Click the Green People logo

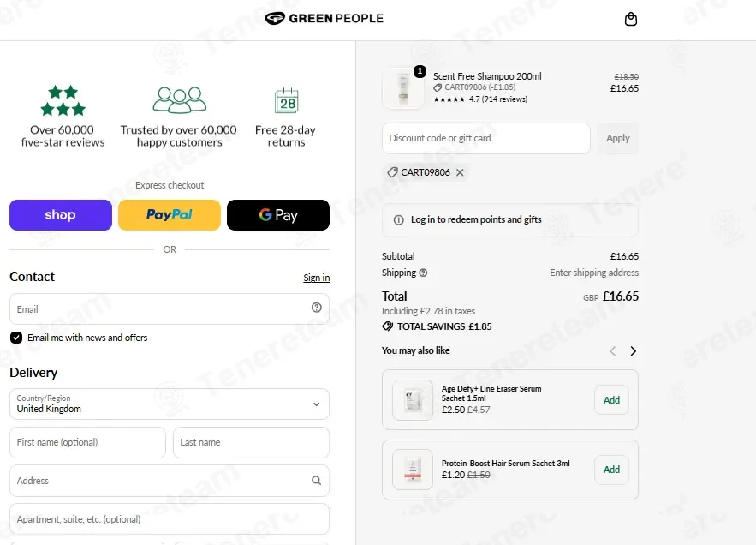click(x=324, y=18)
